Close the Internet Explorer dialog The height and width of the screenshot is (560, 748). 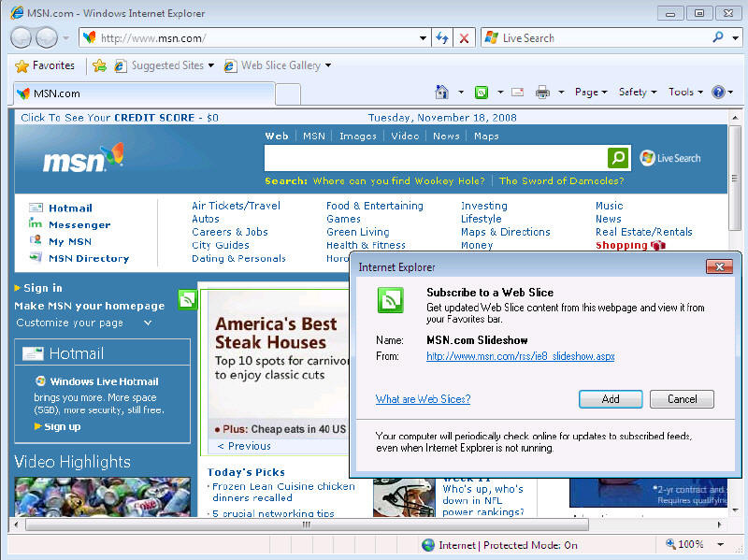coord(719,267)
